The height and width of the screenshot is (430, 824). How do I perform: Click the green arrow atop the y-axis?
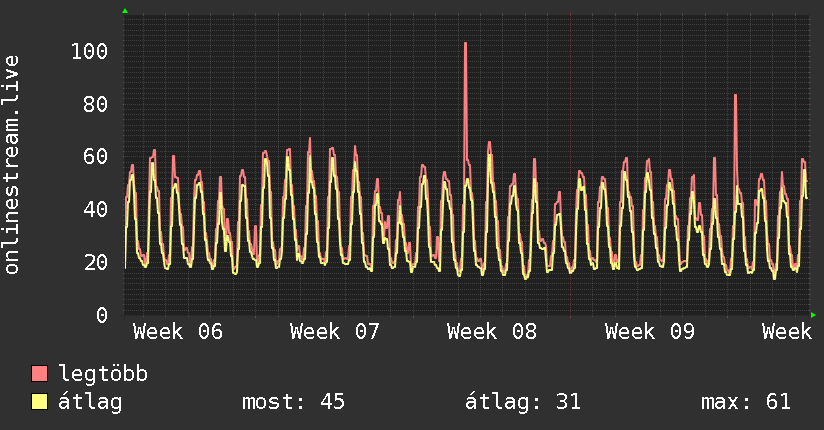coord(125,11)
